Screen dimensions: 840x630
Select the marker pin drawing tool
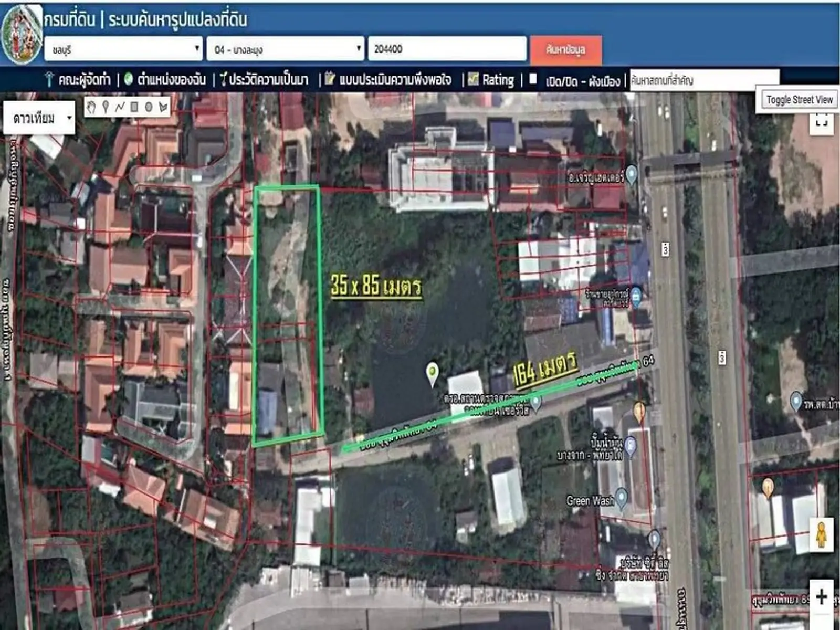(x=106, y=108)
